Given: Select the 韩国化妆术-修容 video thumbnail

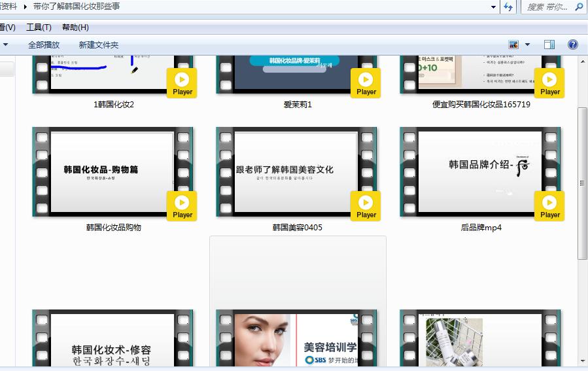Looking at the screenshot, I should tap(112, 338).
